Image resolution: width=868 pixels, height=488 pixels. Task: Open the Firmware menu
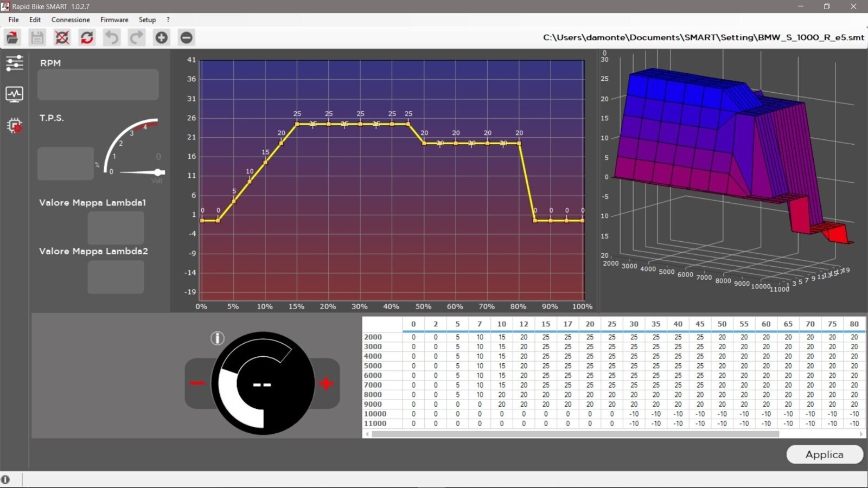click(x=114, y=20)
